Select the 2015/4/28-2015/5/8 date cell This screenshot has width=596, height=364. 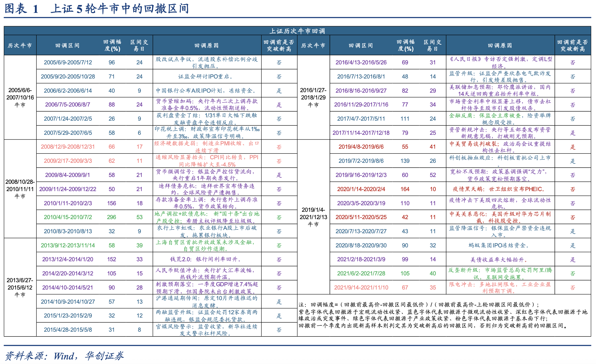[x=68, y=330]
